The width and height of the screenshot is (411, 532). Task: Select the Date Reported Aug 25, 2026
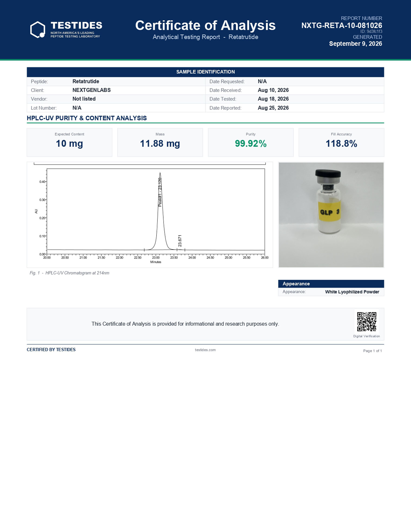click(273, 108)
